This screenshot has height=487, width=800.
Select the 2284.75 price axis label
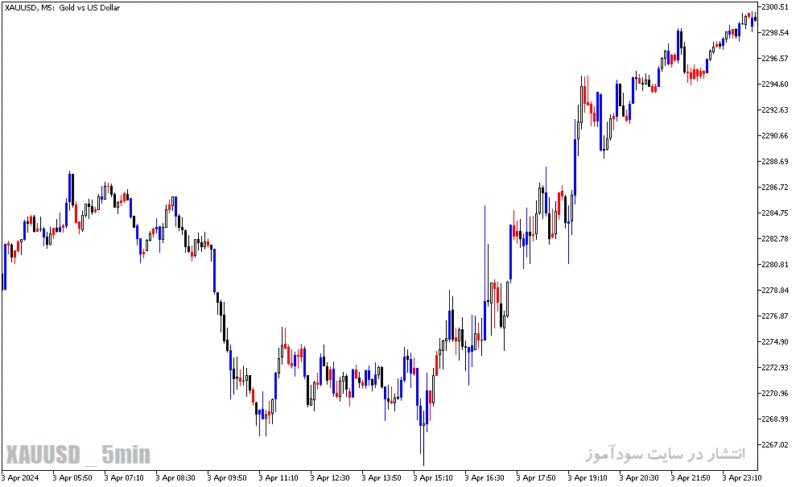click(x=775, y=213)
